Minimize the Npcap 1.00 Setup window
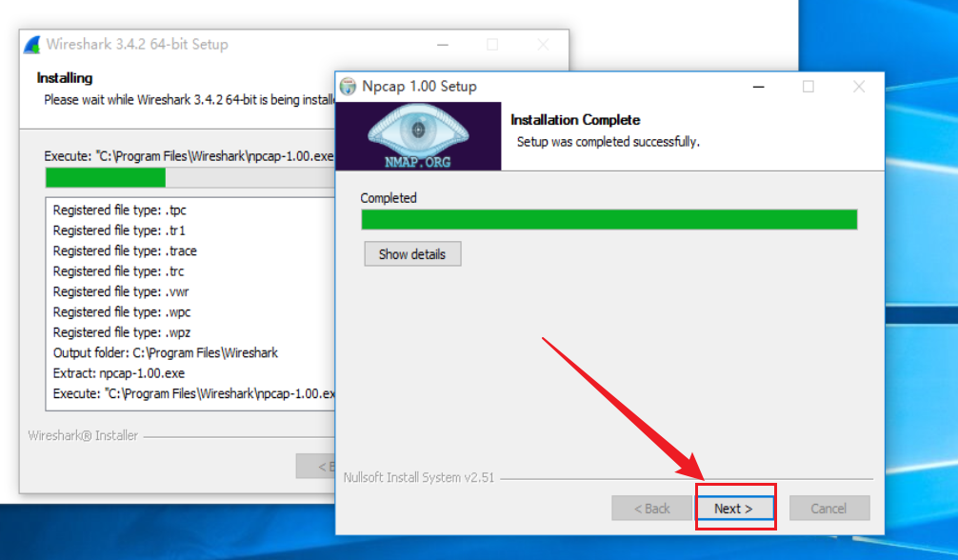 pos(758,87)
